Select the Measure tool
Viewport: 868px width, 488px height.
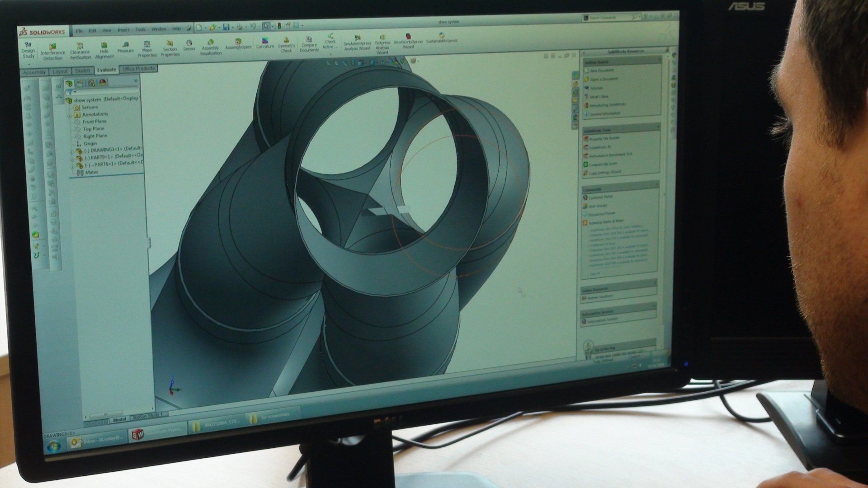click(125, 48)
